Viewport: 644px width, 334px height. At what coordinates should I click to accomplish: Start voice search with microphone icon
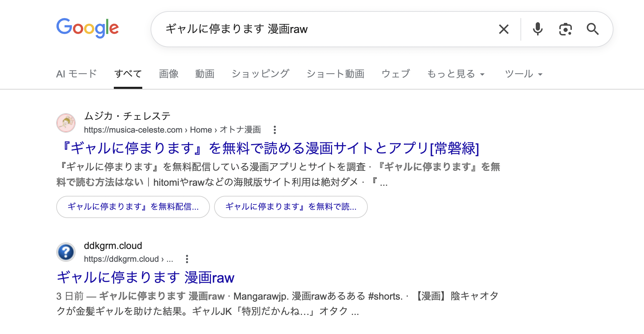[x=537, y=29]
